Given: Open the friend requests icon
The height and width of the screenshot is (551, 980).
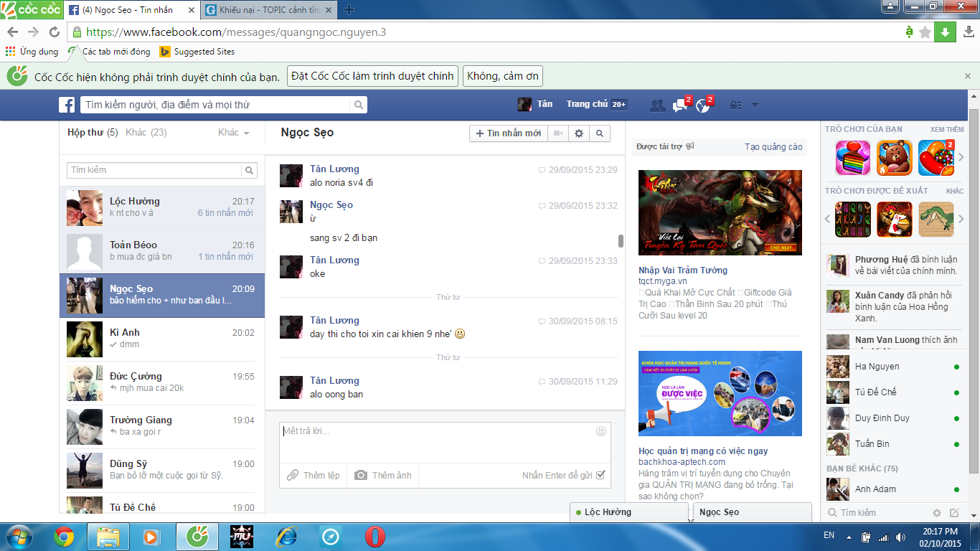Looking at the screenshot, I should point(657,105).
